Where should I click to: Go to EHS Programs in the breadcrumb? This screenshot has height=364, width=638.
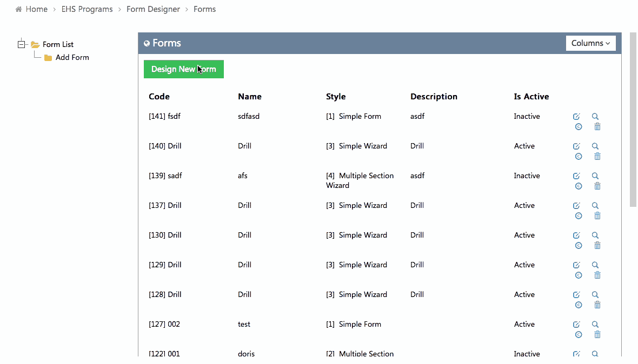[87, 9]
